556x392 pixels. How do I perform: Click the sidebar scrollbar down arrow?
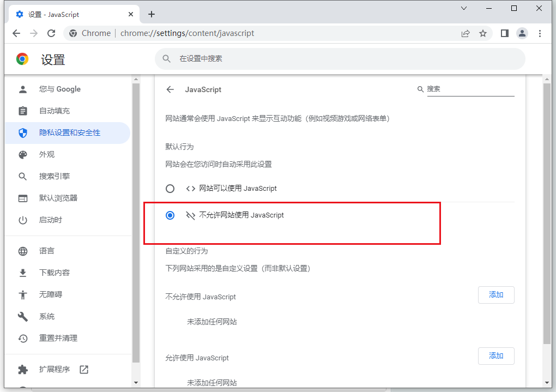(136, 383)
